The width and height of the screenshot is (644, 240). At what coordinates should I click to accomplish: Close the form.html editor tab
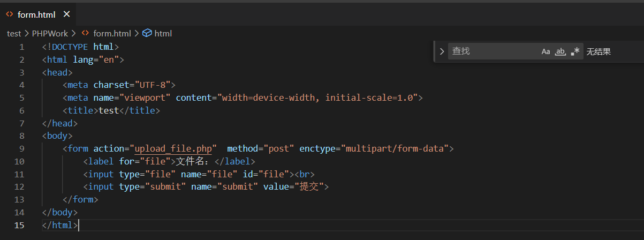[66, 14]
